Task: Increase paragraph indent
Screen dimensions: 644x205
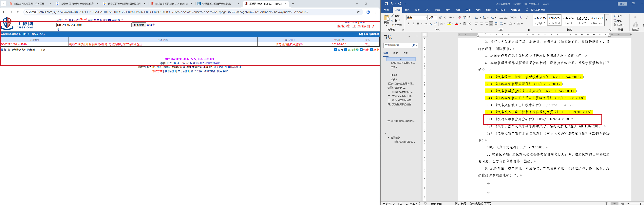Action: point(506,17)
